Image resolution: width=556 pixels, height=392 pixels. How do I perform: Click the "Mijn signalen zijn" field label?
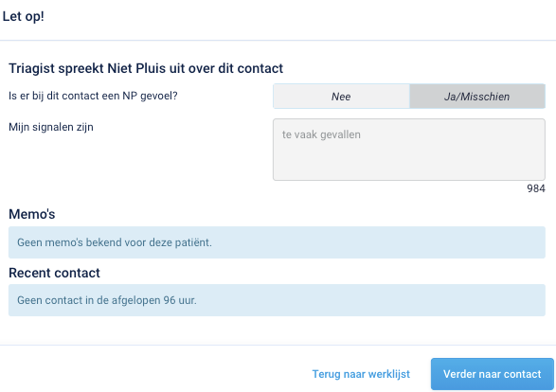[x=51, y=127]
